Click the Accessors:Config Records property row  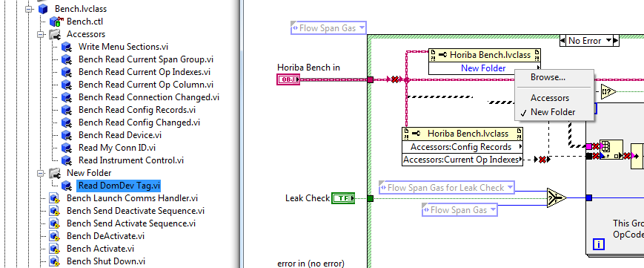462,147
